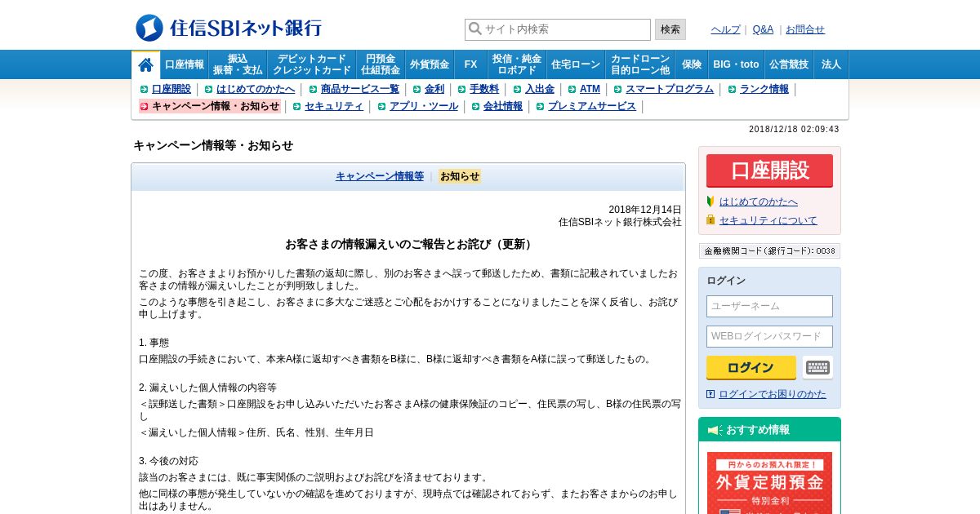Viewport: 980px width, 514px height.
Task: Open the アプリ・ツール link
Action: tap(424, 106)
